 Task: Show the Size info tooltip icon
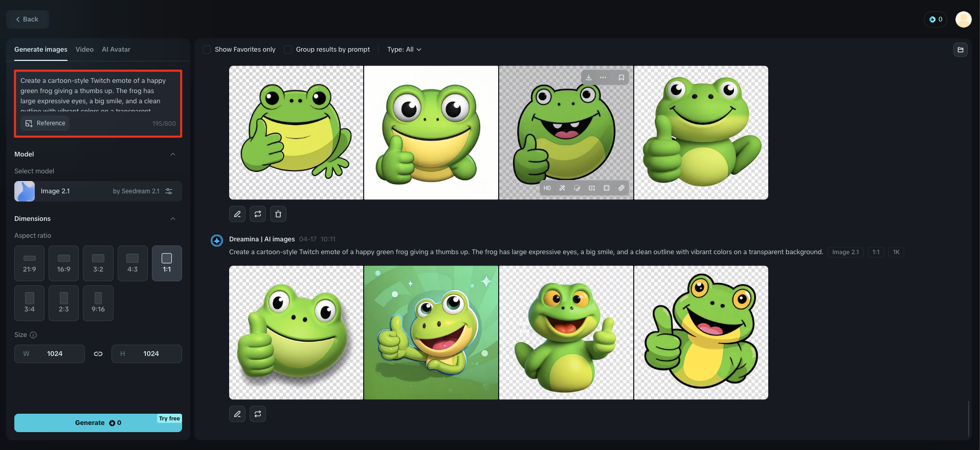point(33,335)
